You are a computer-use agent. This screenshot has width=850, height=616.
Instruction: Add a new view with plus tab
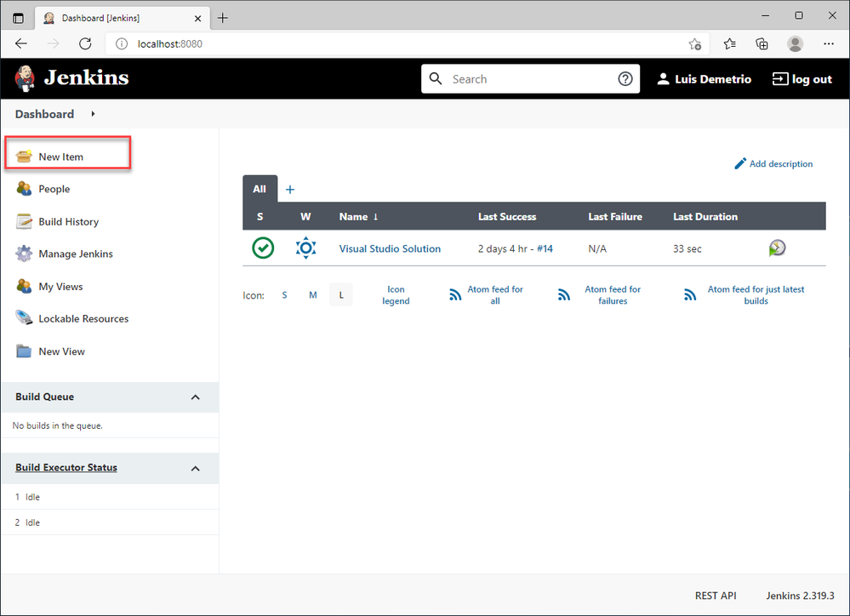(290, 189)
